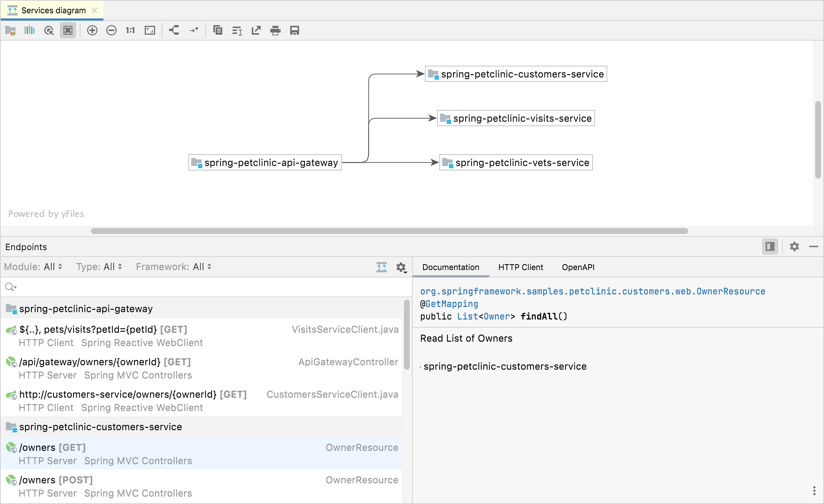The width and height of the screenshot is (824, 504).
Task: Click the fit-to-screen zoom icon
Action: coord(150,31)
